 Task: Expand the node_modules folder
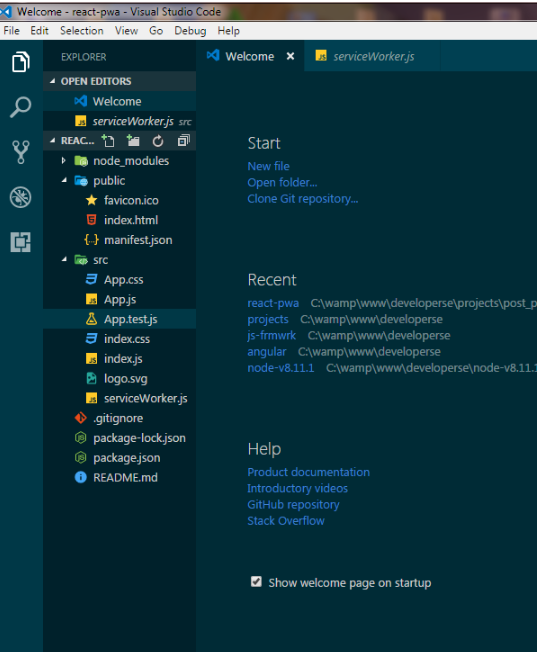pyautogui.click(x=63, y=161)
